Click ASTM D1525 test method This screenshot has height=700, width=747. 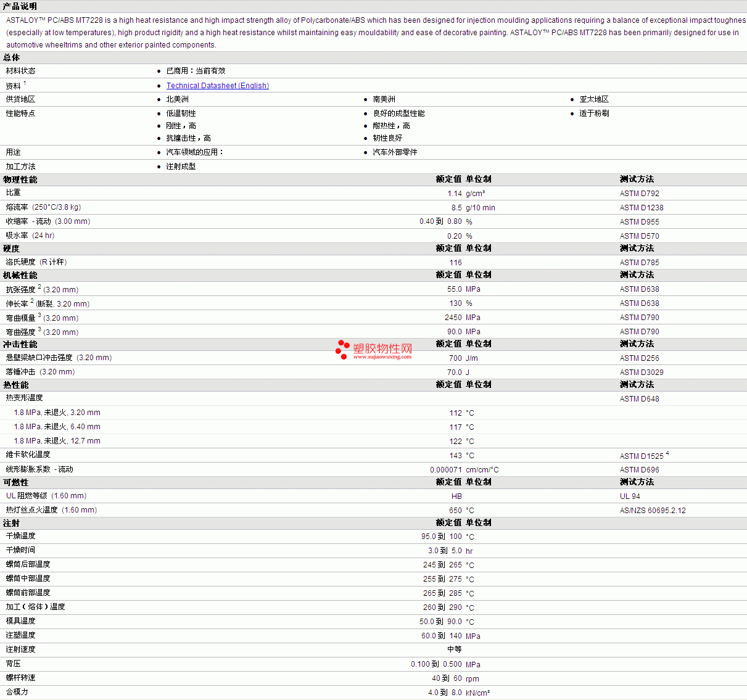[642, 456]
